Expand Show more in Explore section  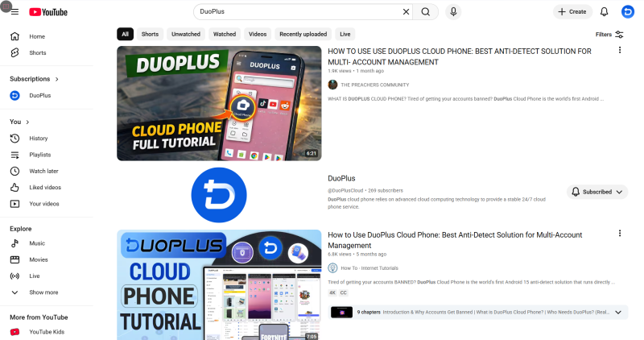(43, 292)
